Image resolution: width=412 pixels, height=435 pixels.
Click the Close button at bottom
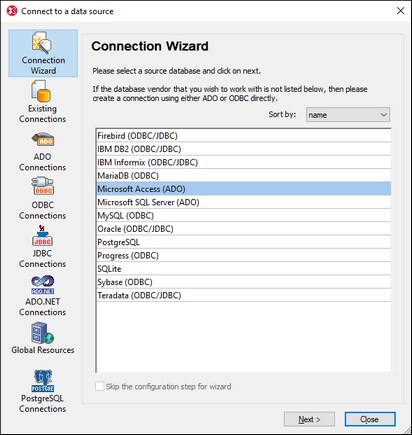pos(370,419)
